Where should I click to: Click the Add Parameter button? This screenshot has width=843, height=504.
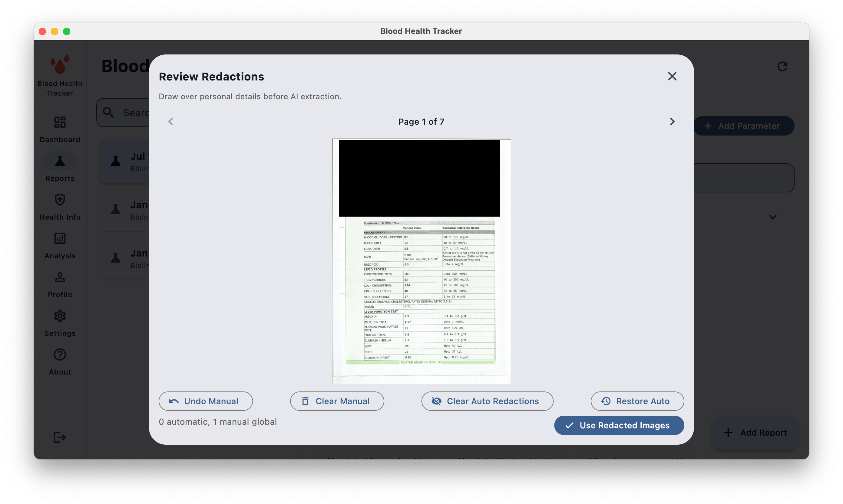pyautogui.click(x=744, y=126)
